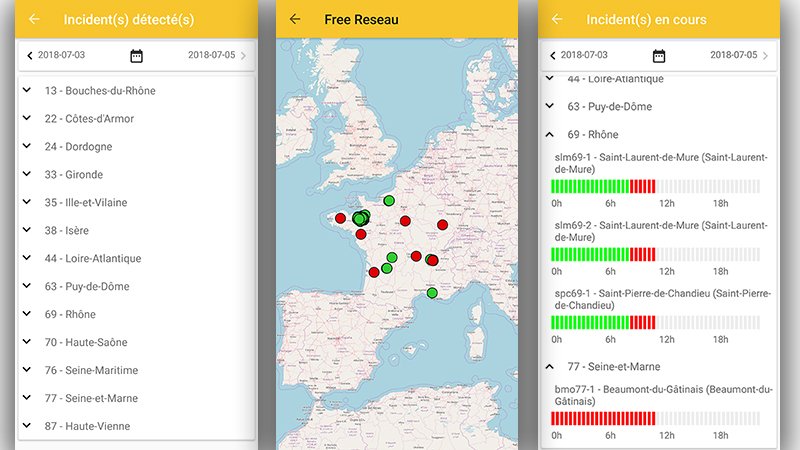The height and width of the screenshot is (450, 800).
Task: Expand 70 - Haute-Saône department
Action: [137, 342]
